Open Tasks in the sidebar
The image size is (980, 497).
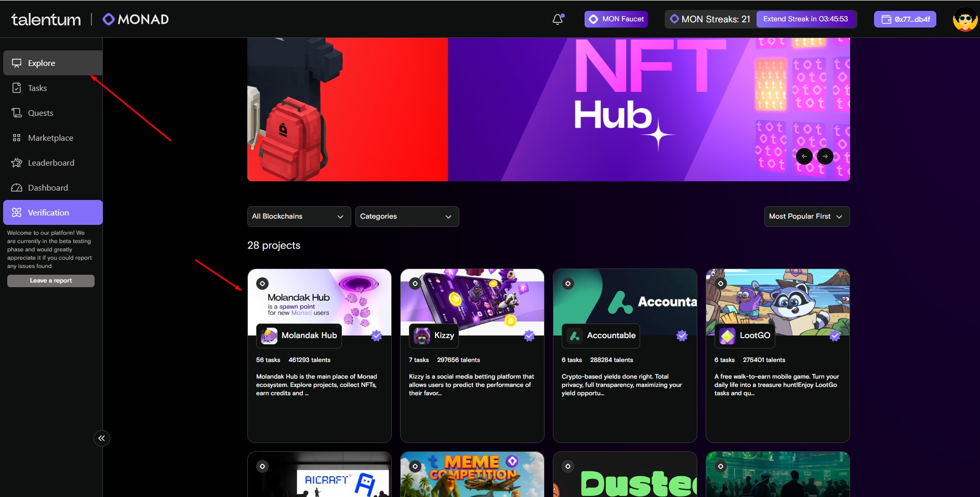coord(37,88)
